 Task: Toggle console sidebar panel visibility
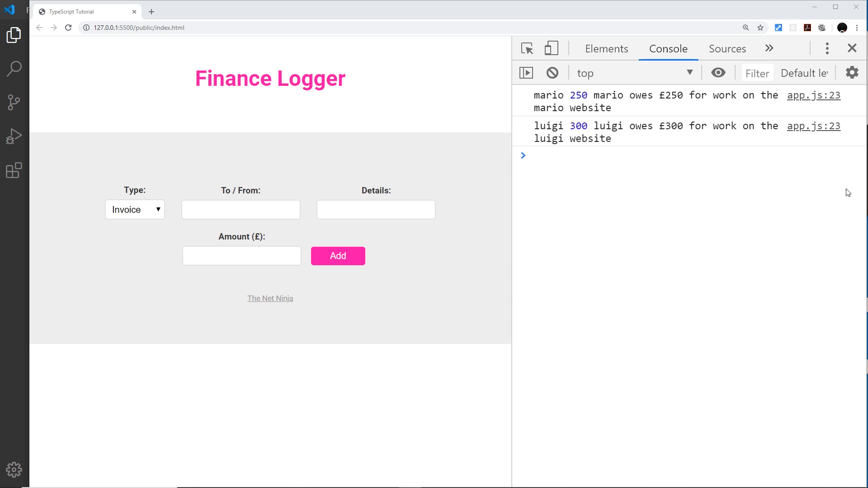click(526, 73)
